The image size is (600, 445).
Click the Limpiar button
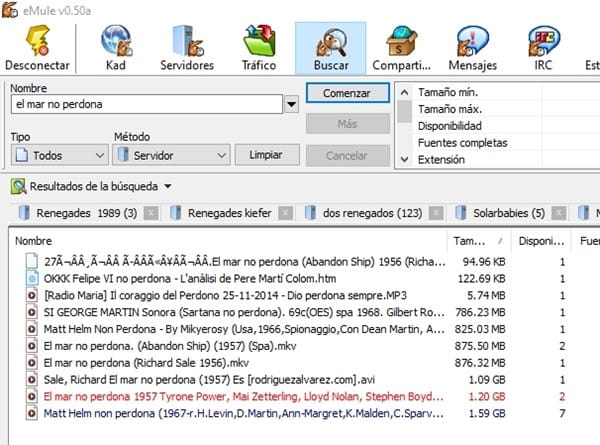tap(267, 155)
